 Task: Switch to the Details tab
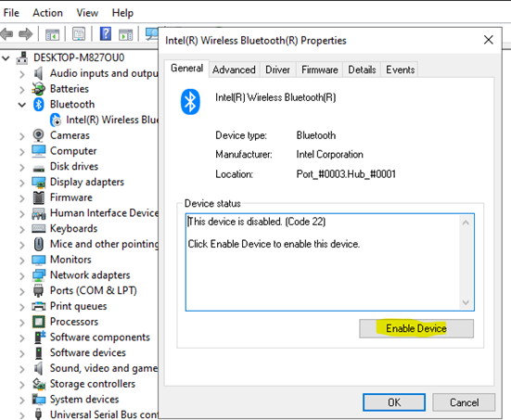tap(362, 70)
